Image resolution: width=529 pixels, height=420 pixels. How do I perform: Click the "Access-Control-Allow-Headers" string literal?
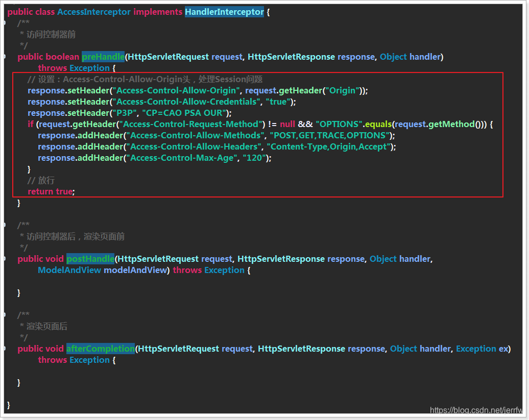(194, 146)
